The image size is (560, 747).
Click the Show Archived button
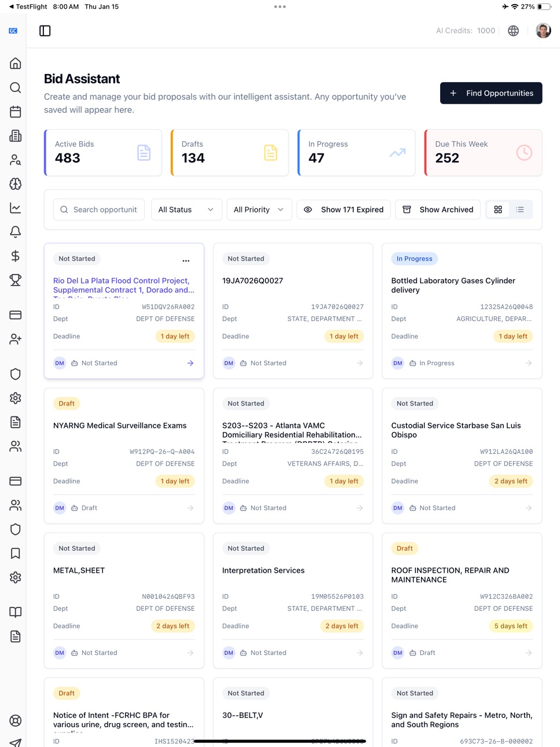coord(438,210)
